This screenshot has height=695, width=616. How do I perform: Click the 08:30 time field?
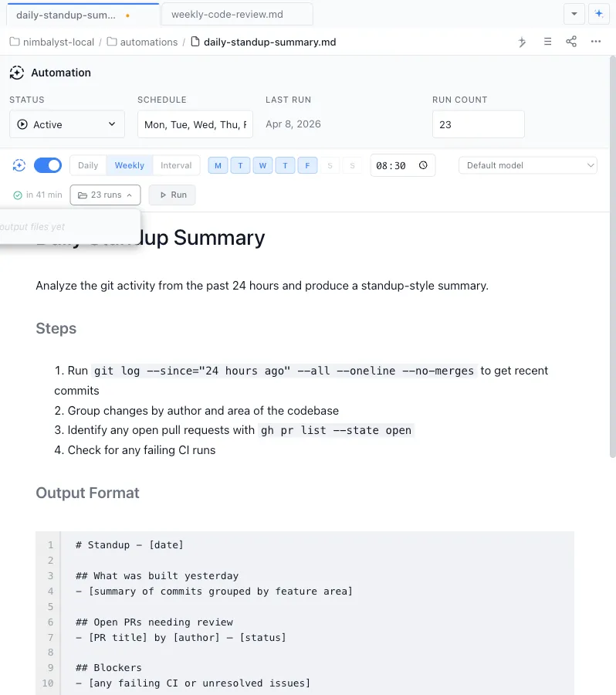402,165
